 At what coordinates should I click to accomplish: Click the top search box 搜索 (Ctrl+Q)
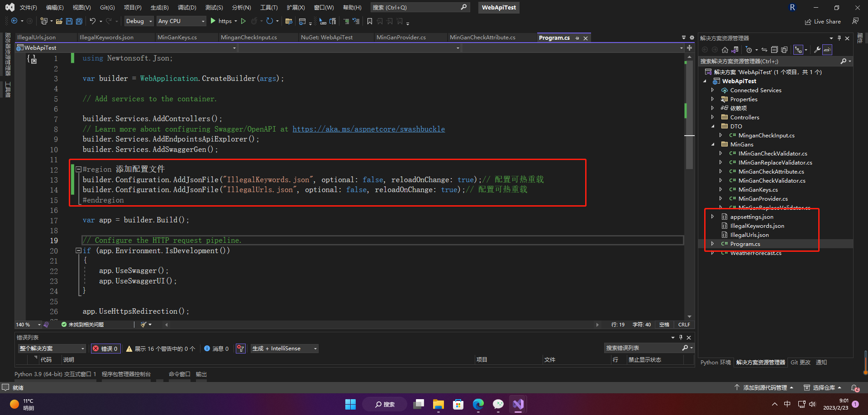(420, 8)
